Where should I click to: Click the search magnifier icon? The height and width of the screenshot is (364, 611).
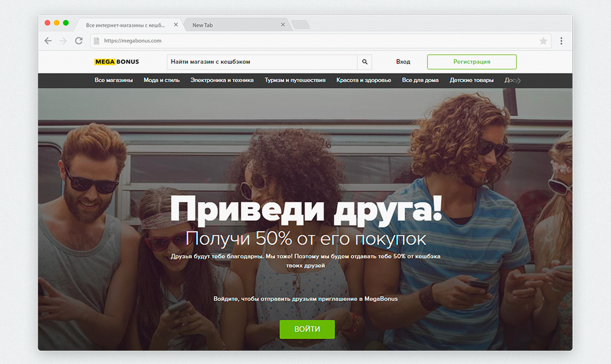click(x=365, y=62)
